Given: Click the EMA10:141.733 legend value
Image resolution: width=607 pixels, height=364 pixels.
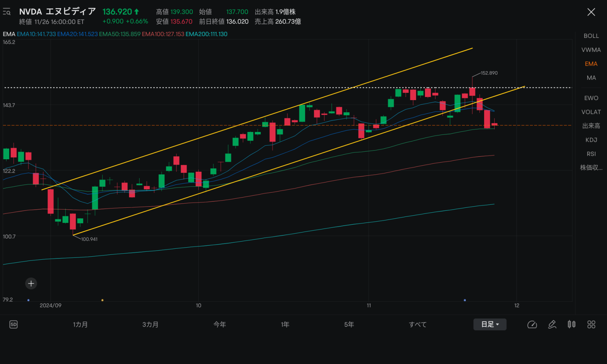Looking at the screenshot, I should [36, 34].
